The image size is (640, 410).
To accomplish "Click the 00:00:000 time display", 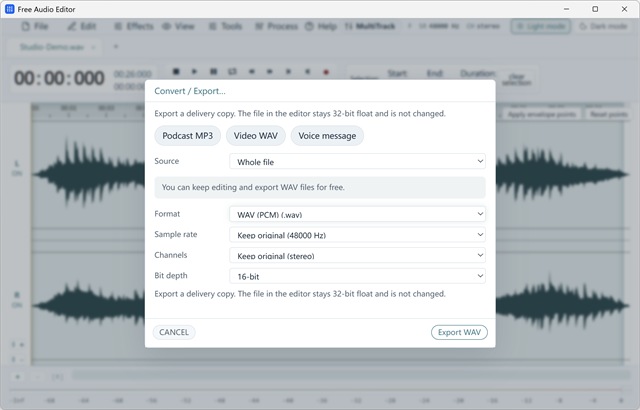I will (x=59, y=78).
